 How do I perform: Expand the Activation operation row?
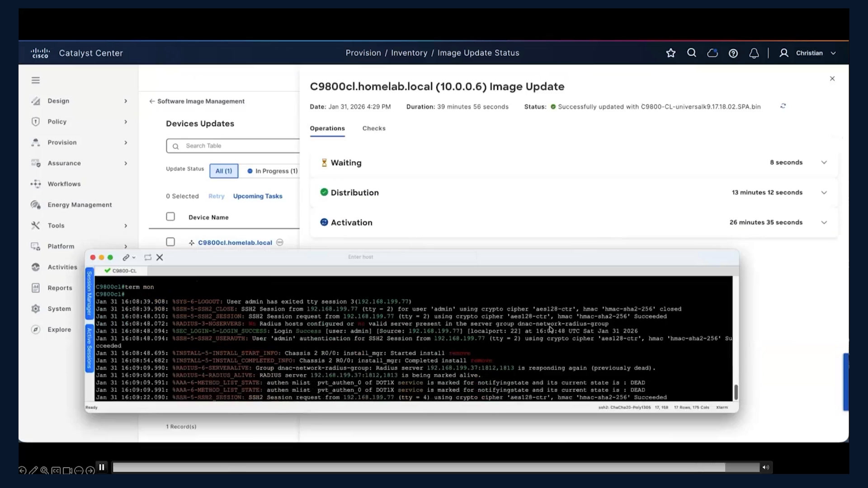point(824,222)
